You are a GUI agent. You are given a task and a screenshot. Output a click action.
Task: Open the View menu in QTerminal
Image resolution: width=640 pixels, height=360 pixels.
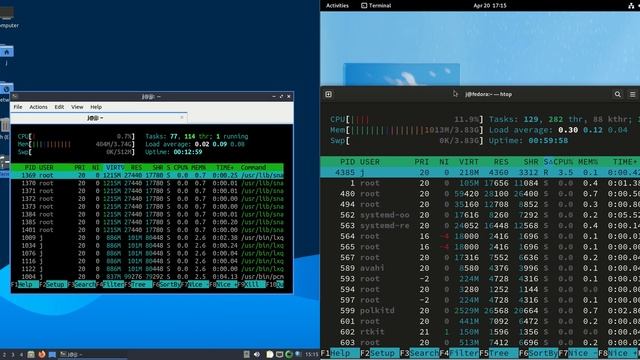77,107
